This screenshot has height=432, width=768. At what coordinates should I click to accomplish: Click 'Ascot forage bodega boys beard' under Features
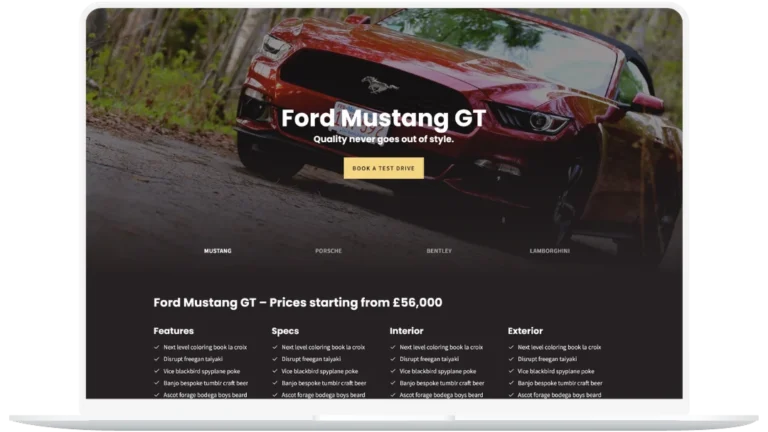click(x=205, y=395)
